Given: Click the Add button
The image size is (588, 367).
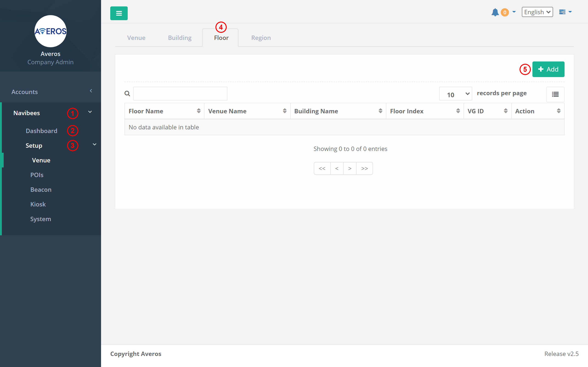Looking at the screenshot, I should point(548,70).
